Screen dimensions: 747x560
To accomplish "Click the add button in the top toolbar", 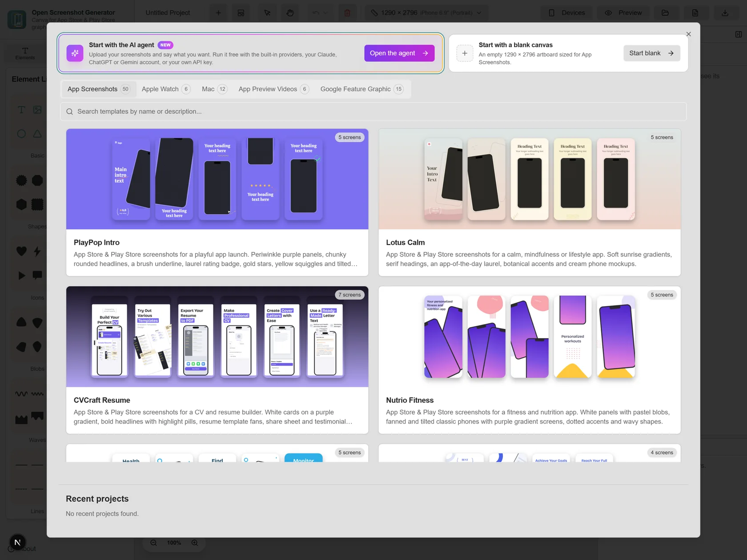I will tap(218, 13).
